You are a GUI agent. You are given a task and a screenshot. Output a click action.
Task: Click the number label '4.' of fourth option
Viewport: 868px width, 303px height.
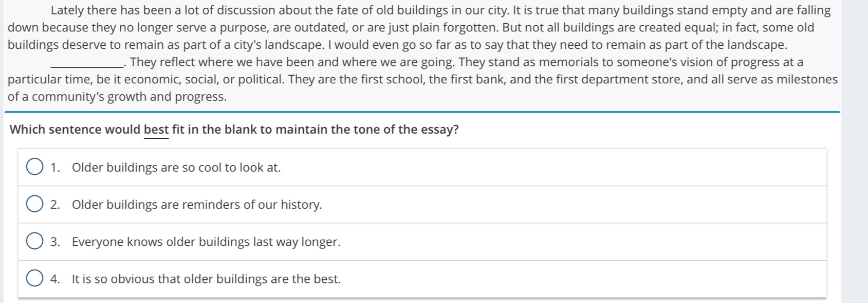coord(55,279)
